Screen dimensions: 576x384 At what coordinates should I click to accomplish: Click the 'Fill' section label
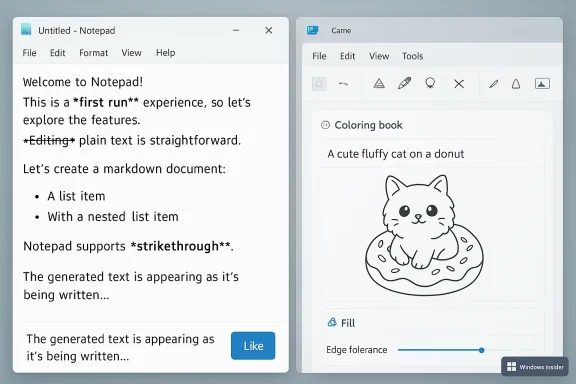tap(348, 323)
